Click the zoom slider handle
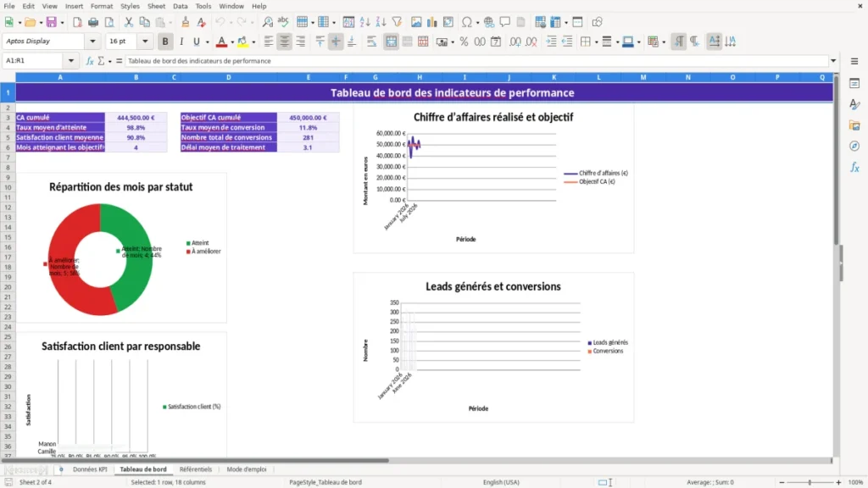 pyautogui.click(x=810, y=482)
